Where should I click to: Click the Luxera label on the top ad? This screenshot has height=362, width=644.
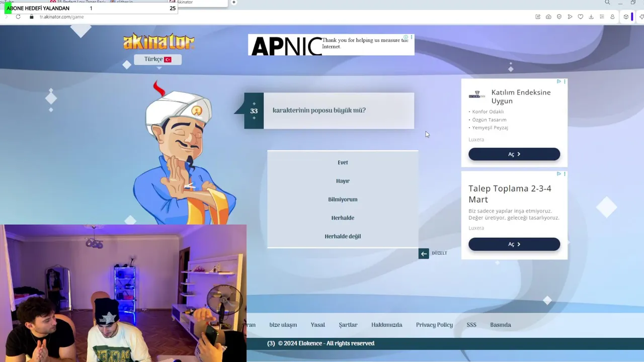pyautogui.click(x=476, y=140)
